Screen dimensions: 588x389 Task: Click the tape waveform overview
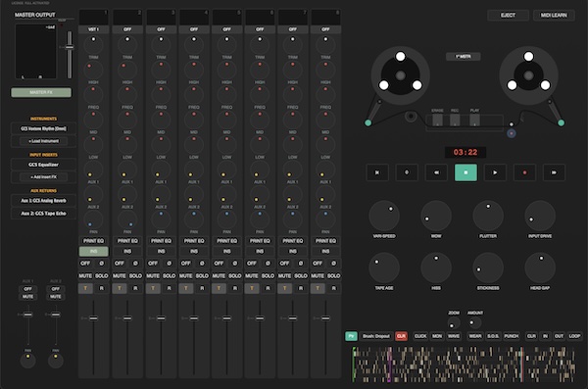(464, 365)
